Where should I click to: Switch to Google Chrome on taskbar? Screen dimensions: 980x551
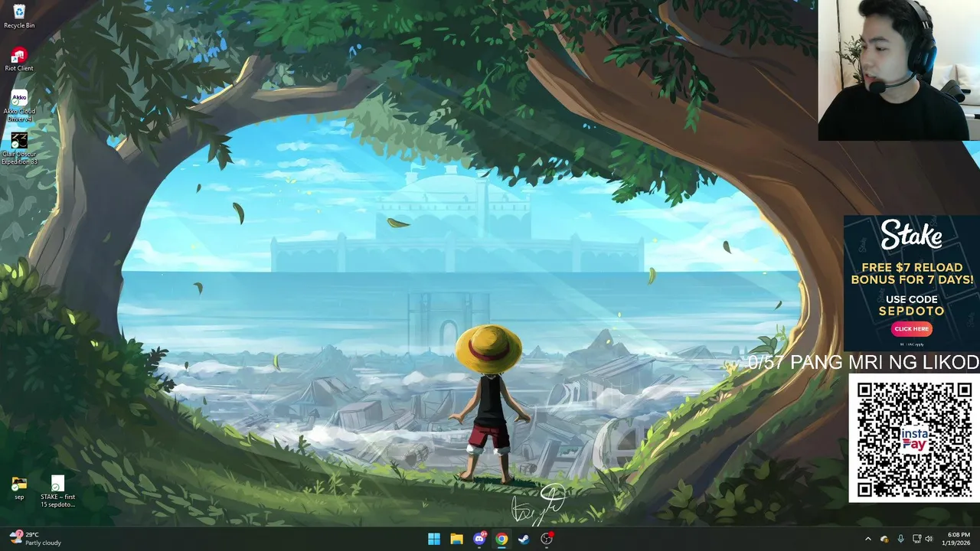[501, 539]
